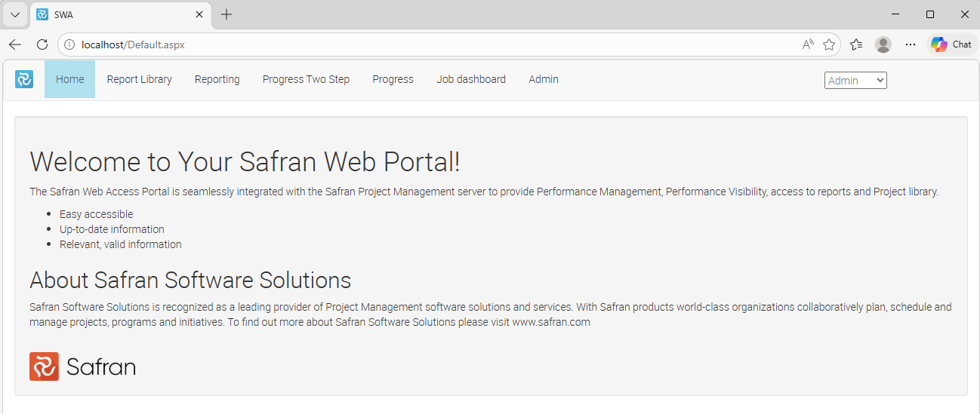Reload the page with refresh icon
The width and height of the screenshot is (980, 414).
[42, 44]
